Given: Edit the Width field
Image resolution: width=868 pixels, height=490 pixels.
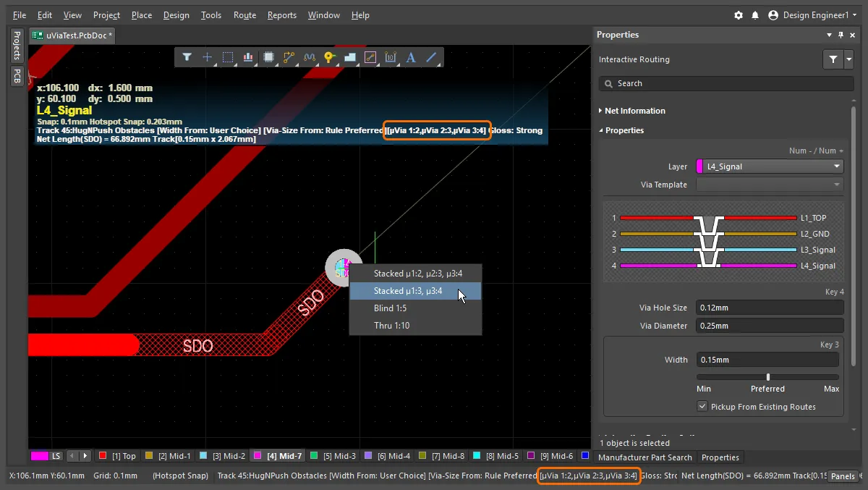Looking at the screenshot, I should [x=767, y=360].
